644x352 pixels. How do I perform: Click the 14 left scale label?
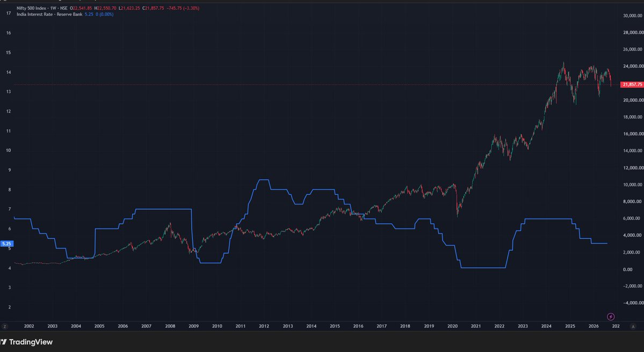click(9, 72)
